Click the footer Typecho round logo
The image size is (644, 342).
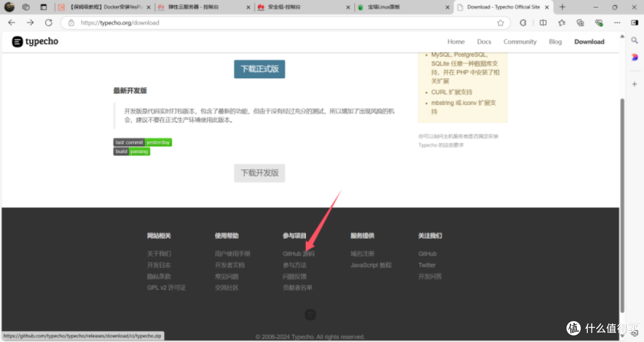(311, 315)
